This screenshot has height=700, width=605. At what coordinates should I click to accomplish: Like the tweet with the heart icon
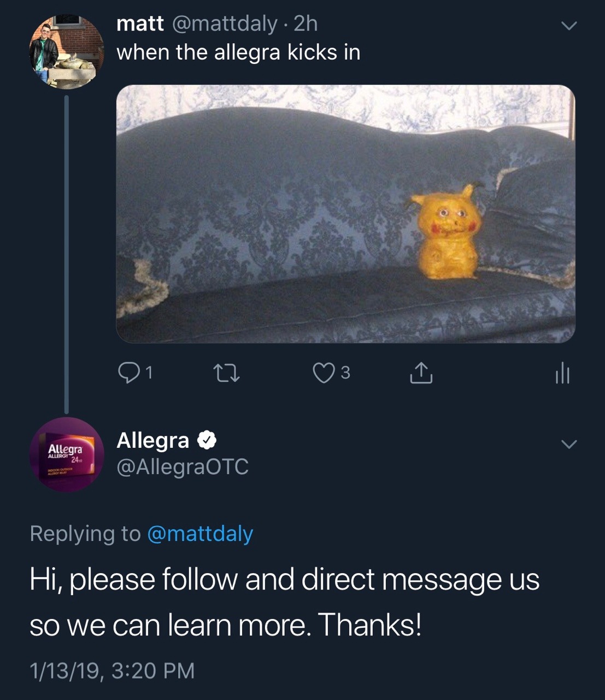pos(323,373)
